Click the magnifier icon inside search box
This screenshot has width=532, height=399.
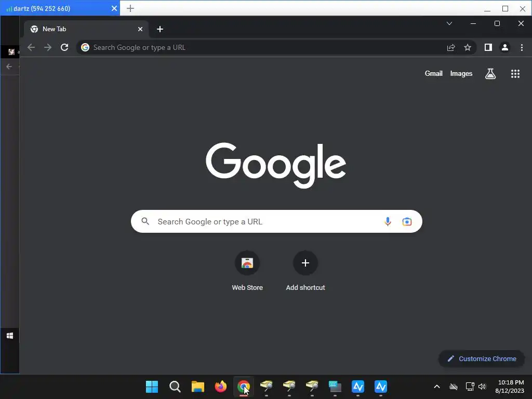pos(145,221)
